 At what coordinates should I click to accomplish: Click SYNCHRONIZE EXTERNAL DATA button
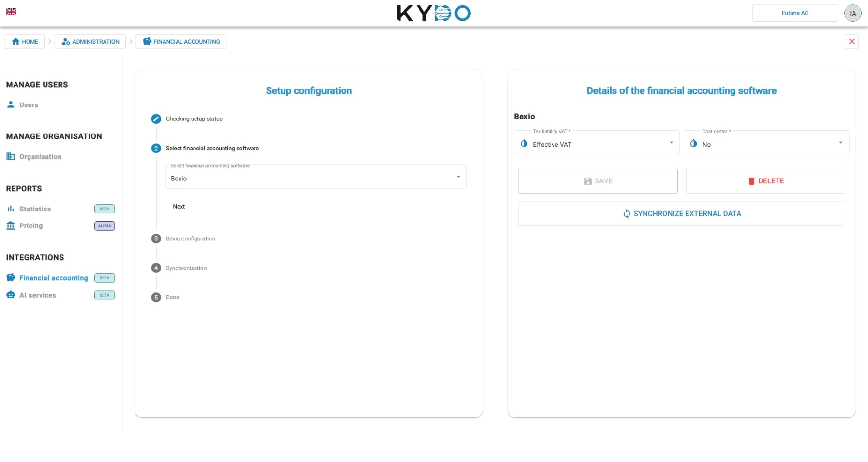pos(681,214)
